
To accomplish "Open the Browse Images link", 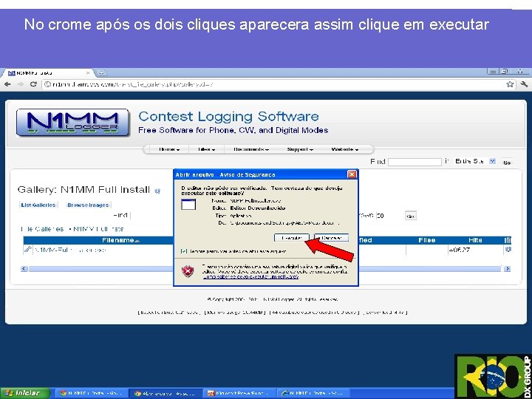I will [88, 205].
